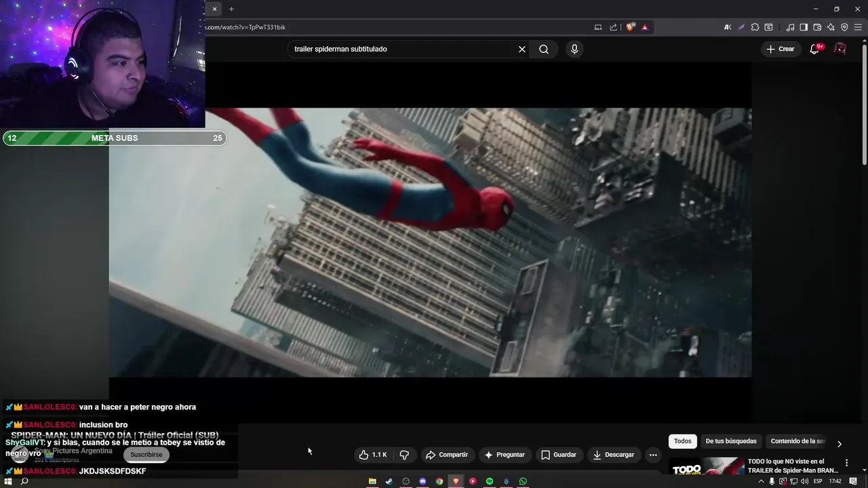Open the Brave Wallet icon
Viewport: 868px width, 488px height.
(817, 27)
